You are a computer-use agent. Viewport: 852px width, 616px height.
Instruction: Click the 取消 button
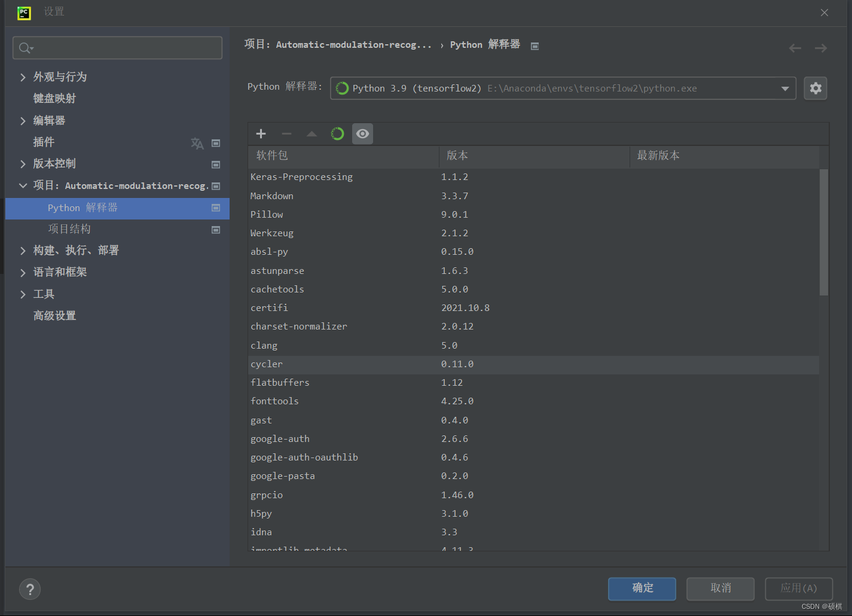[720, 588]
